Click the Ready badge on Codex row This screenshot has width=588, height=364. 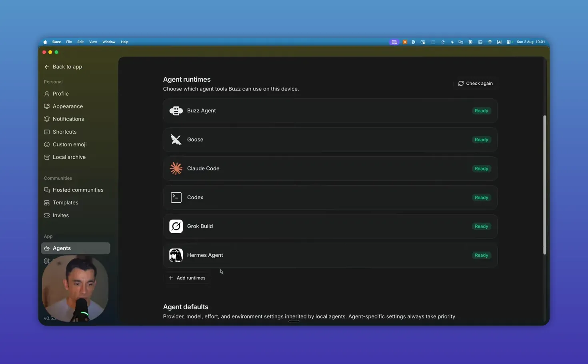(481, 198)
